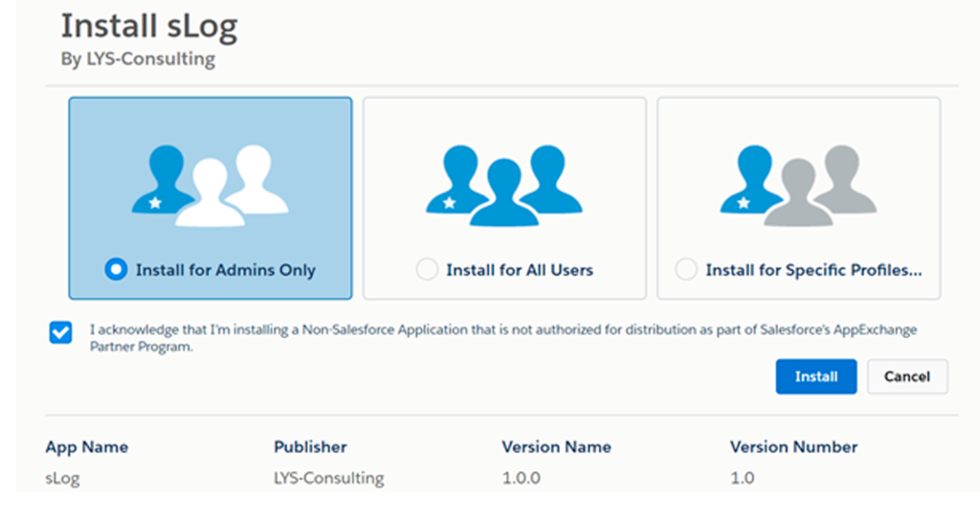Screen dimensions: 980x521
Task: Click the acknowledgment text about AppExchange Partner Program
Action: point(503,338)
